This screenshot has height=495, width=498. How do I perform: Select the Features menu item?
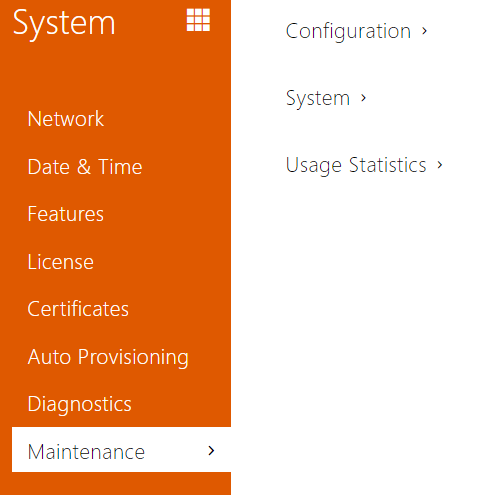coord(66,214)
